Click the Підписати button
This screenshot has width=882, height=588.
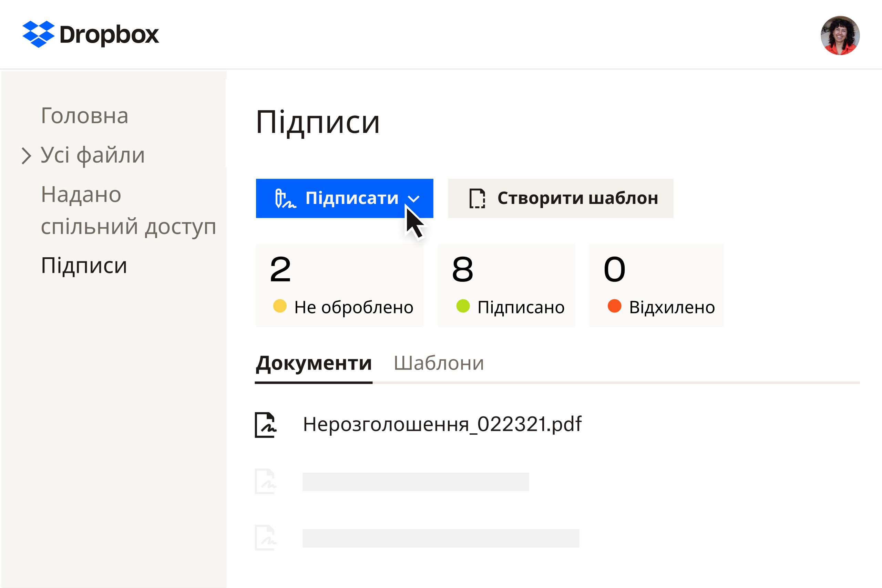click(x=344, y=198)
